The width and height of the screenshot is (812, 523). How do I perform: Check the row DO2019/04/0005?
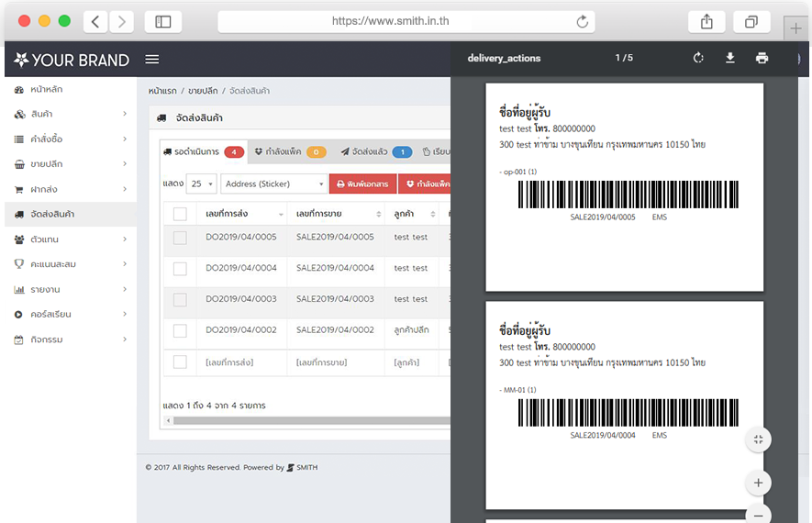click(180, 238)
